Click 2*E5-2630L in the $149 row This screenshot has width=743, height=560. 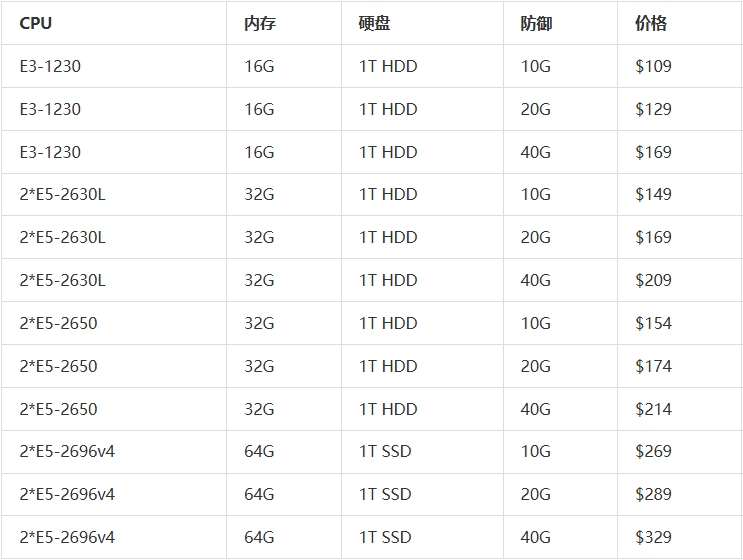(62, 194)
